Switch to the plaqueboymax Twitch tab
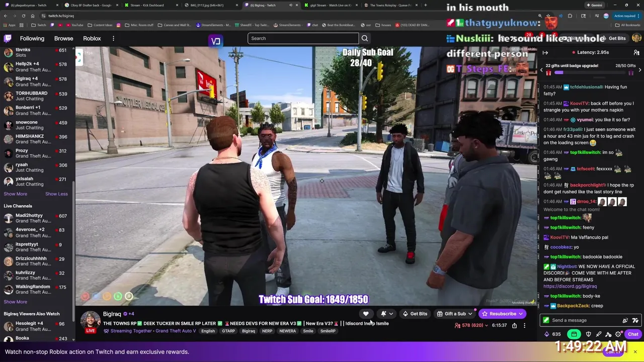The width and height of the screenshot is (644, 362). point(30,5)
